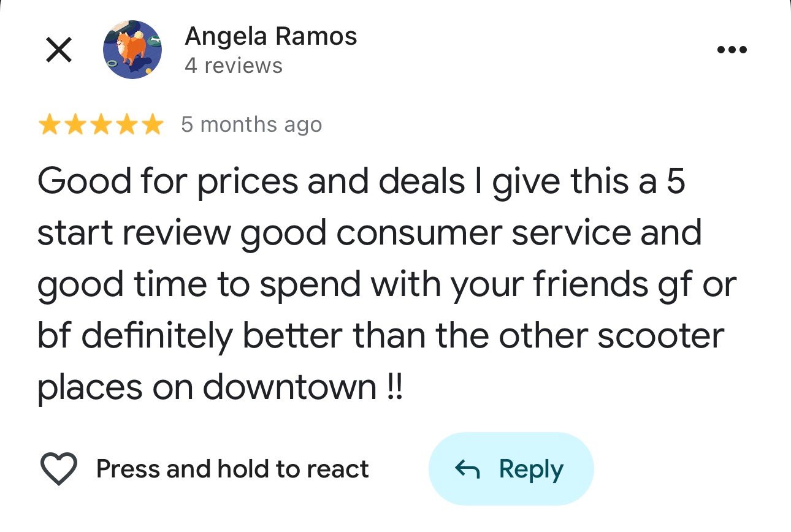The height and width of the screenshot is (532, 791).
Task: View the 4 reviews link under the name
Action: click(x=234, y=65)
